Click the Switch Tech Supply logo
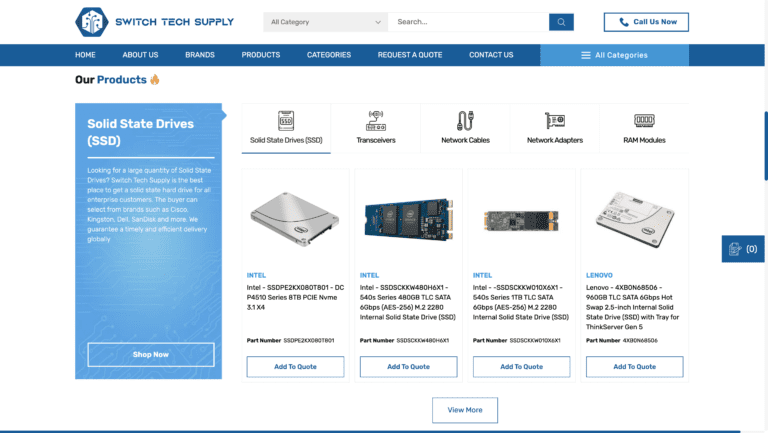This screenshot has width=768, height=433. [x=154, y=21]
